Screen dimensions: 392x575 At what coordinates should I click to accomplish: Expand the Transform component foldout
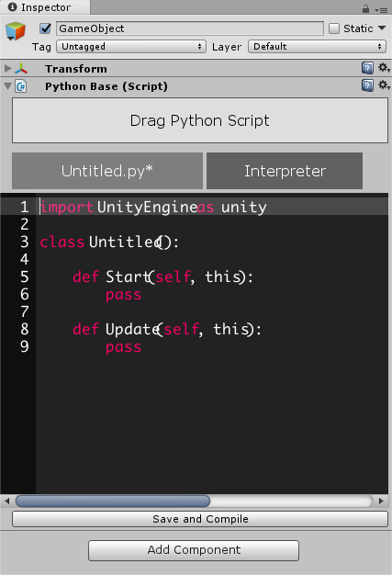7,68
